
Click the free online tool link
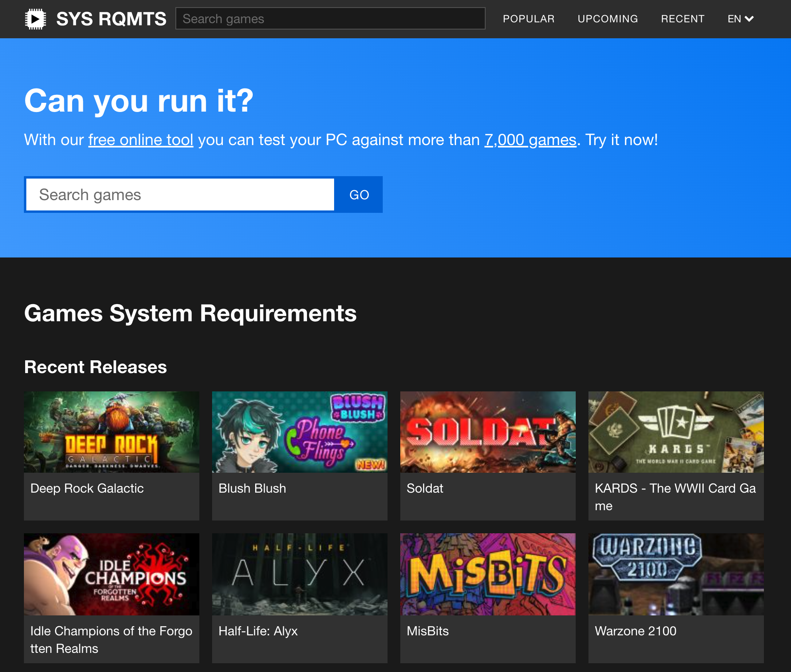tap(140, 140)
